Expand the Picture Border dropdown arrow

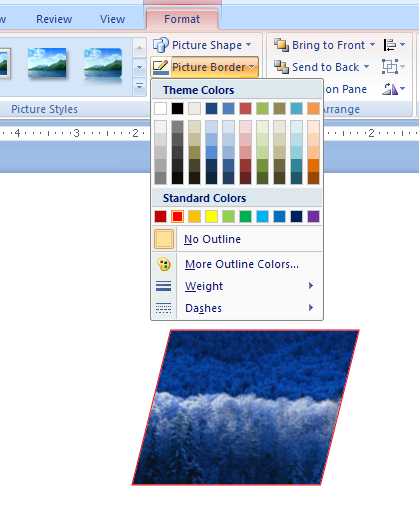coord(252,67)
